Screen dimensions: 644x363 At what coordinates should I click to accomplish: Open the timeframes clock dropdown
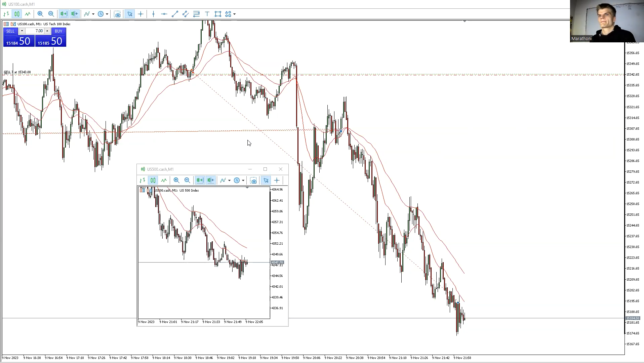coord(107,14)
